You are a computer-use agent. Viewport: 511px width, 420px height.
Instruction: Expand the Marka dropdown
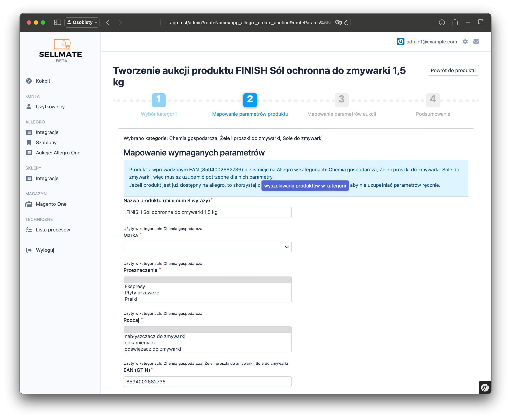pyautogui.click(x=207, y=247)
